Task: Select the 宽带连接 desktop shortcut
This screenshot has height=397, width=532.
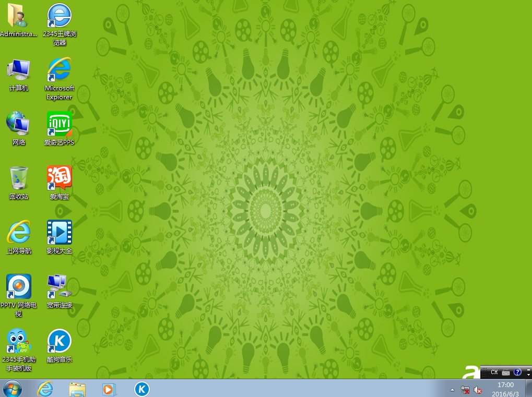Action: (x=60, y=292)
